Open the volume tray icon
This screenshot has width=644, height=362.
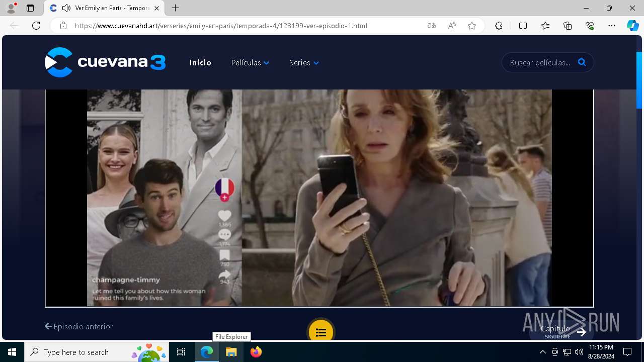click(x=579, y=352)
